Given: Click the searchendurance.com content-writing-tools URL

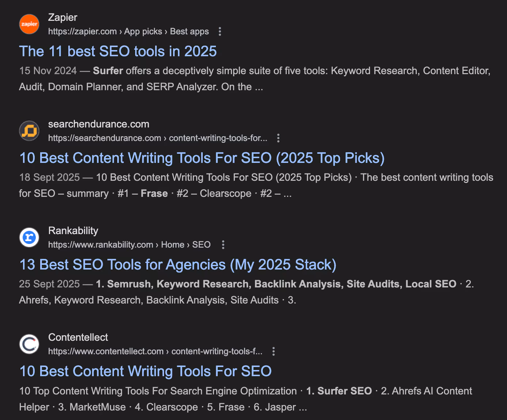Looking at the screenshot, I should (158, 138).
